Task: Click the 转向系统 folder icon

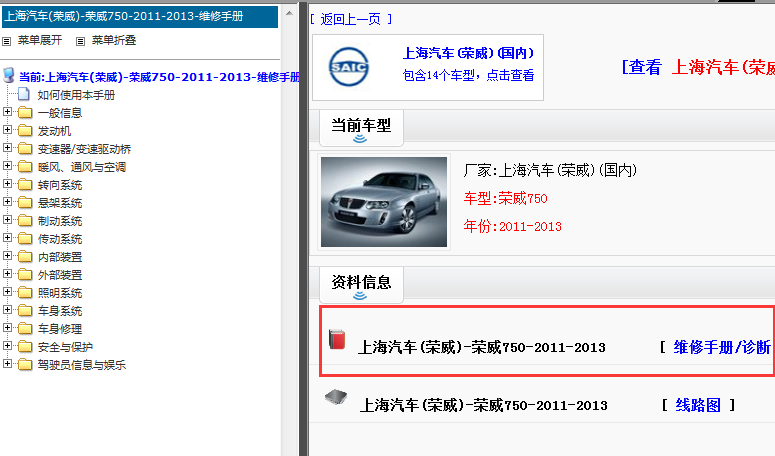Action: pos(25,185)
